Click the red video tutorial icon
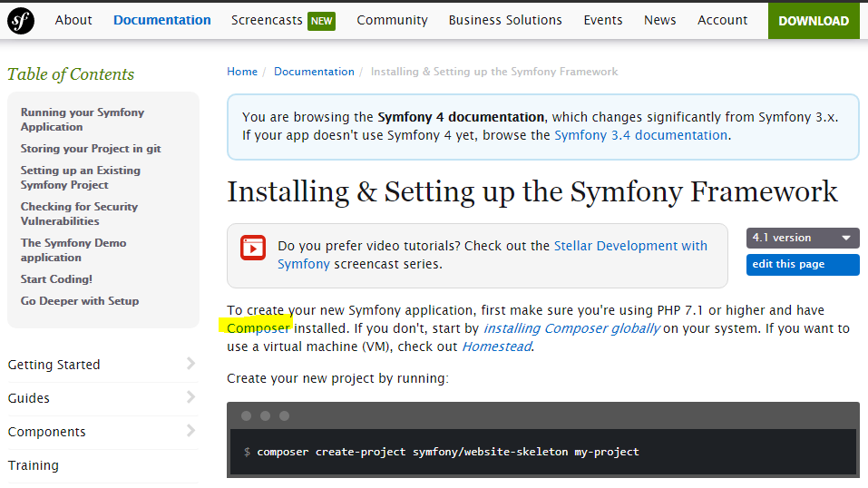 253,247
